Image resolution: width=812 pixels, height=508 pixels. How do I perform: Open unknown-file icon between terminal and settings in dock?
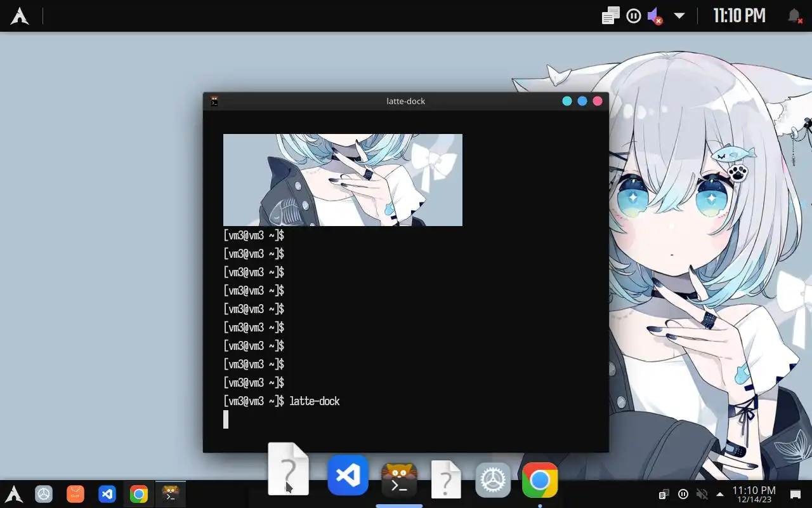(x=446, y=479)
